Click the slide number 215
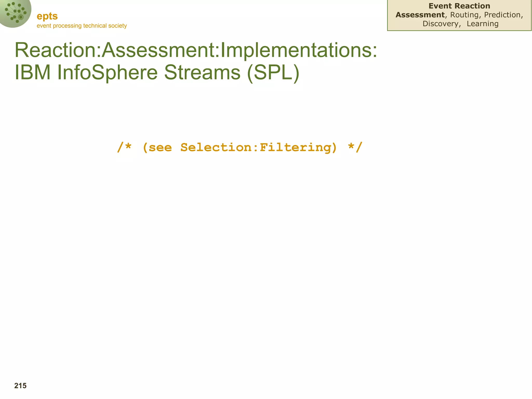 click(20, 386)
